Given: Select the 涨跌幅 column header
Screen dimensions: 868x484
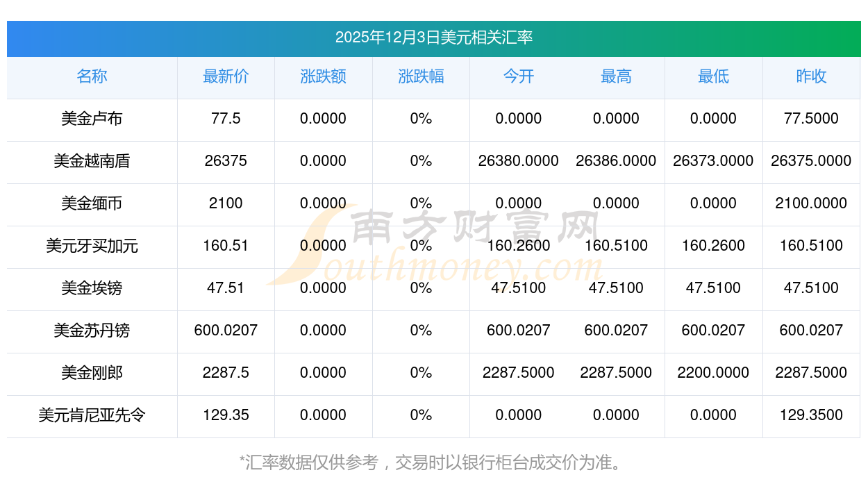Looking at the screenshot, I should click(x=421, y=76).
